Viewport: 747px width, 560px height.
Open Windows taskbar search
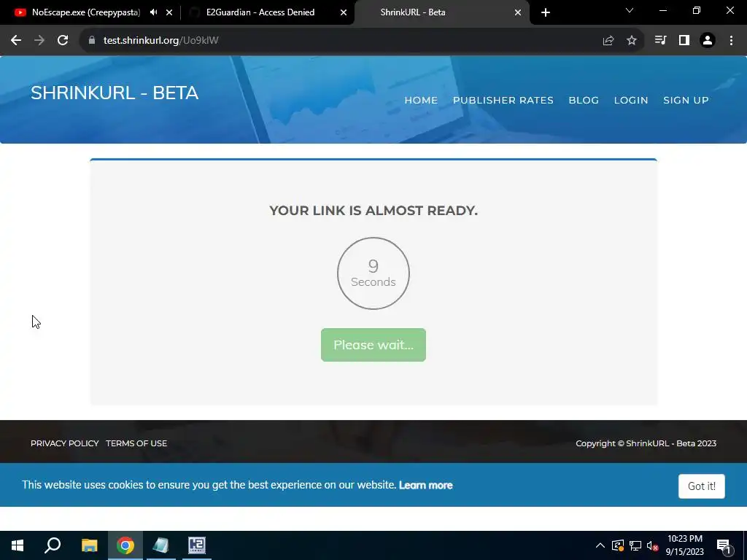(x=53, y=545)
